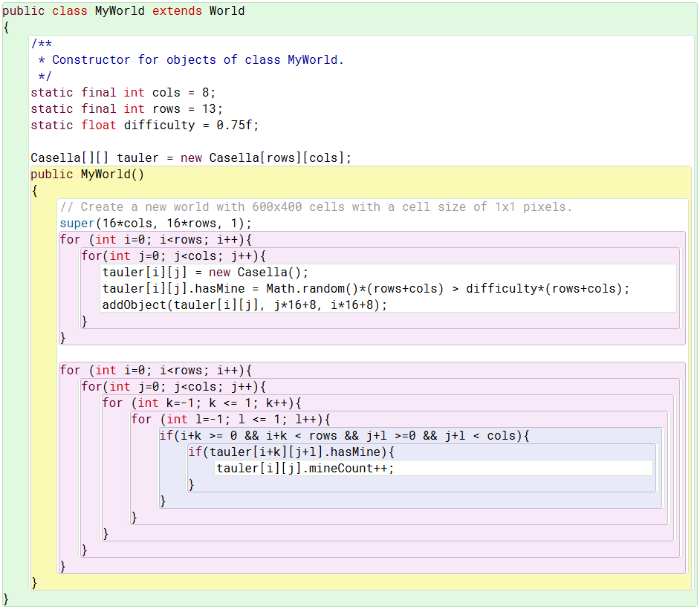Click the difficulty value 0.75f
The image size is (700, 609).
point(237,126)
